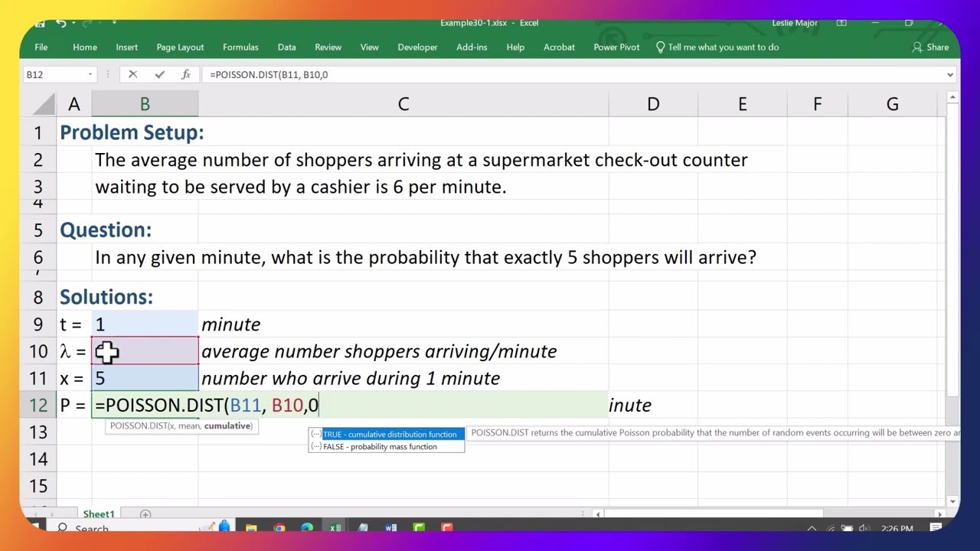Image resolution: width=980 pixels, height=551 pixels.
Task: Select cell B11 containing value 5
Action: point(145,378)
